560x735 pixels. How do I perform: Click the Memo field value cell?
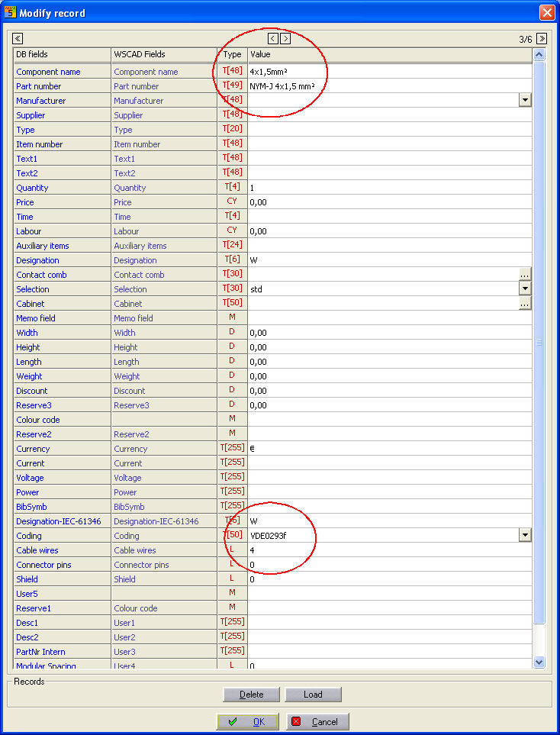click(390, 318)
